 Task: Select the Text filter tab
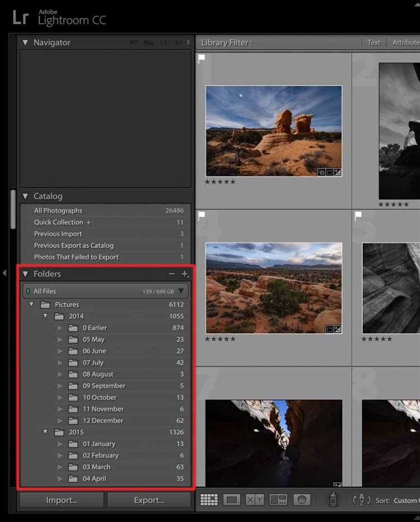[x=374, y=43]
